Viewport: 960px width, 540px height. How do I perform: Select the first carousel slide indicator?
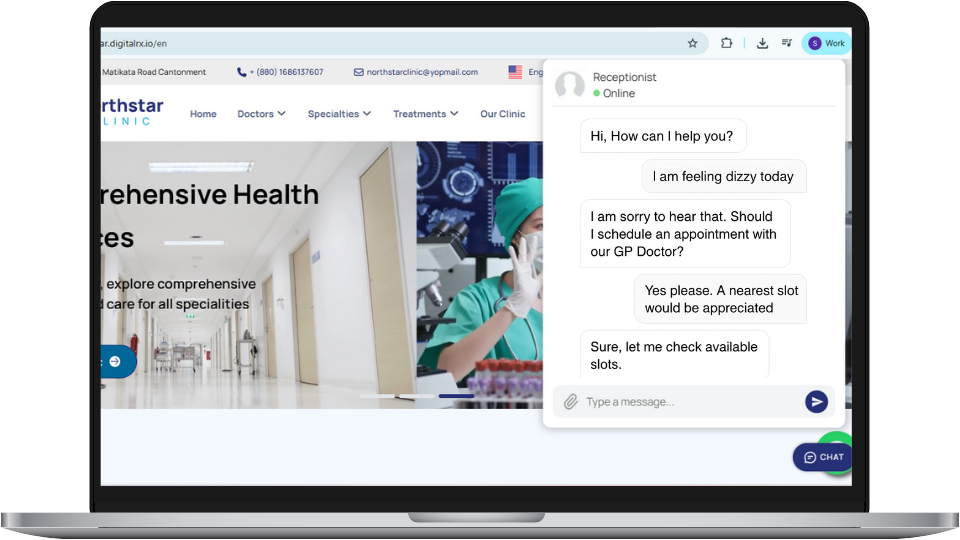click(377, 396)
